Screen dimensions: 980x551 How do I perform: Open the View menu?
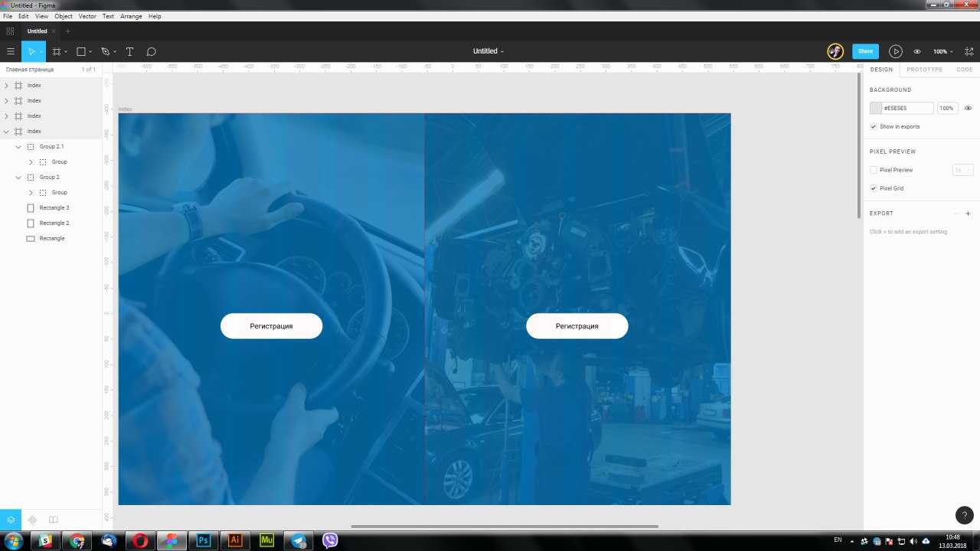click(41, 16)
